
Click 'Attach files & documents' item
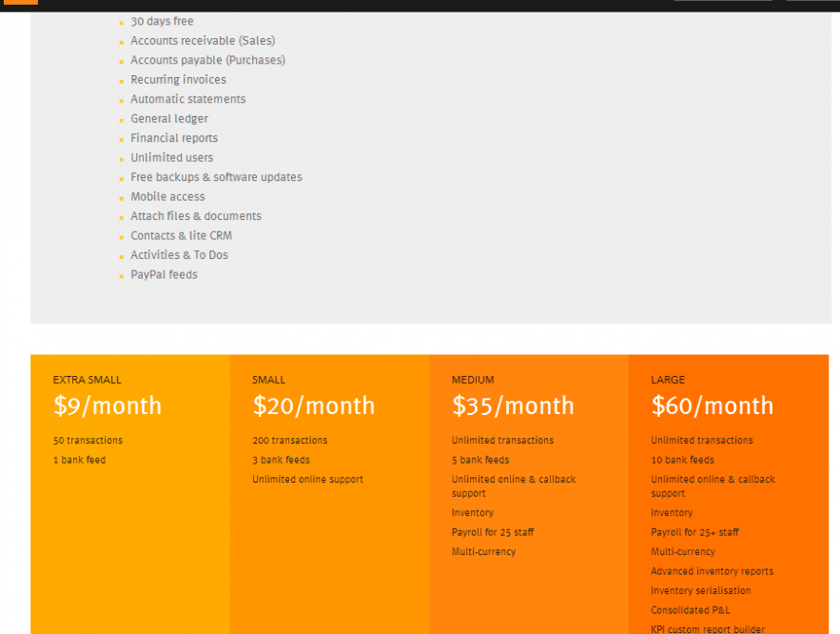click(x=196, y=216)
